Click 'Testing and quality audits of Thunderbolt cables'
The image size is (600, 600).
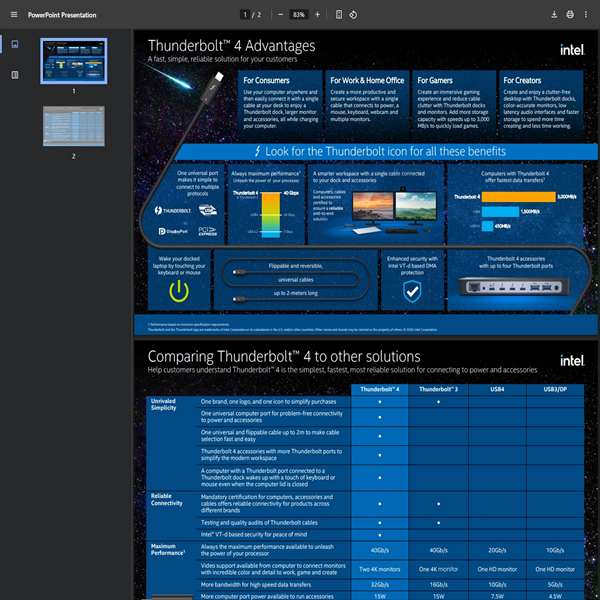click(x=259, y=523)
